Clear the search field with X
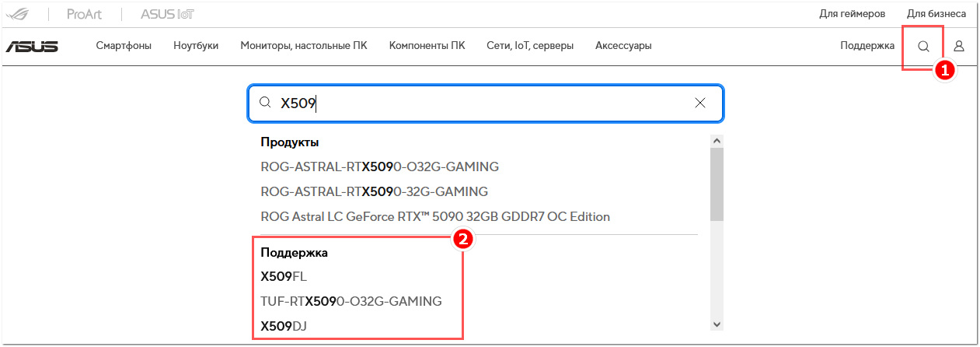Viewport: 980px width, 347px height. pyautogui.click(x=699, y=103)
